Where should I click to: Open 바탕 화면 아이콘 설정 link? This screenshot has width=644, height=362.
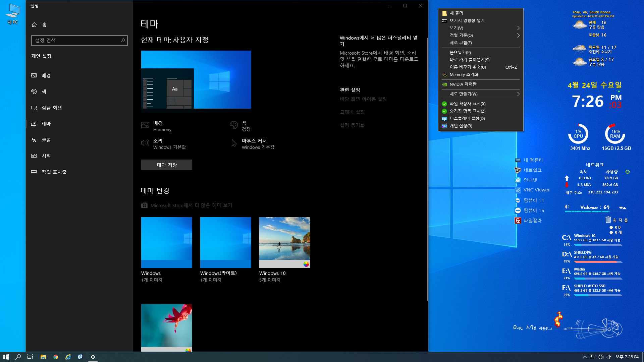point(363,99)
